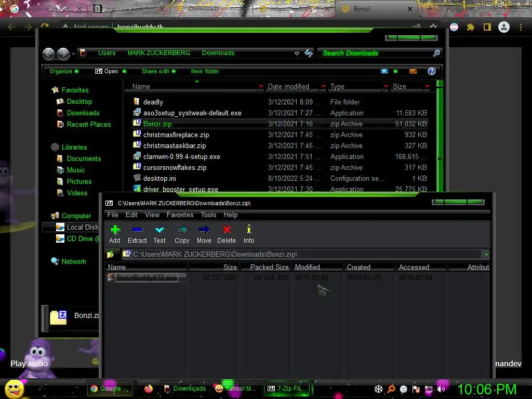This screenshot has width=532, height=399.
Task: Click New folder in Explorer toolbar
Action: (205, 71)
